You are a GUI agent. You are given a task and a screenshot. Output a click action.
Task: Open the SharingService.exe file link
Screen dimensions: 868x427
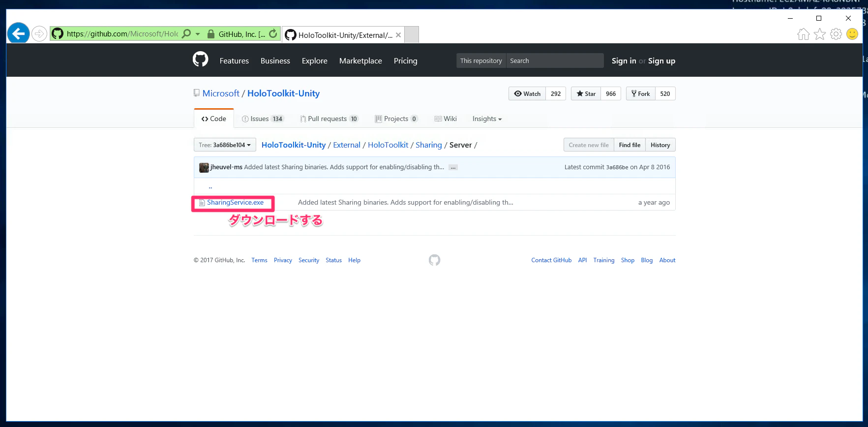tap(235, 202)
